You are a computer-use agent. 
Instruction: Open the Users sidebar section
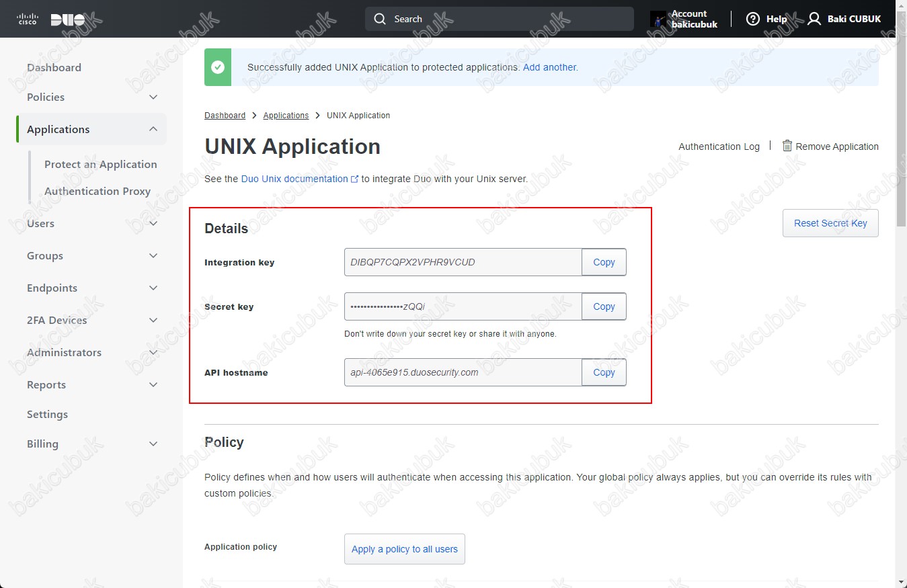40,223
